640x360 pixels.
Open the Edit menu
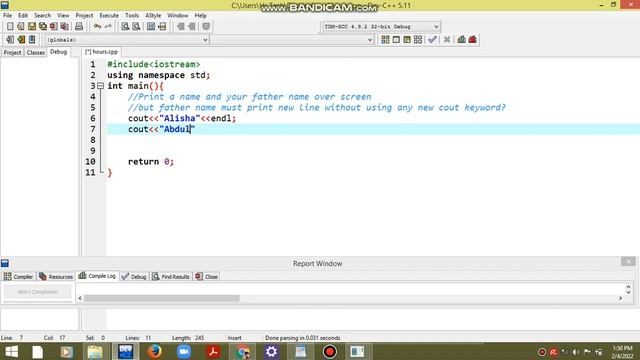pos(23,16)
